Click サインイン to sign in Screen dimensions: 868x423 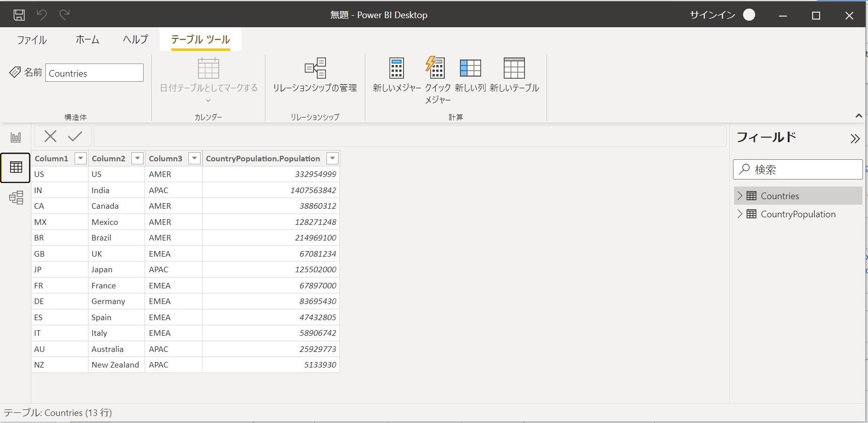pyautogui.click(x=712, y=15)
